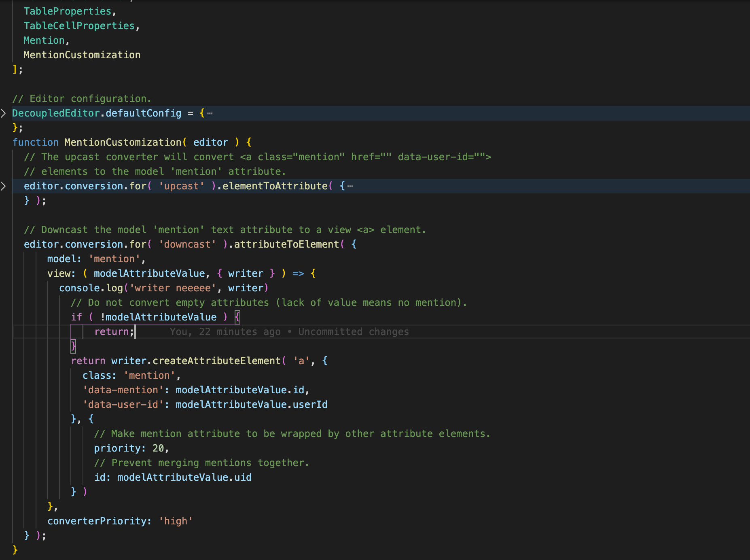Image resolution: width=750 pixels, height=560 pixels.
Task: Click the 'priority: 20' line
Action: point(131,448)
